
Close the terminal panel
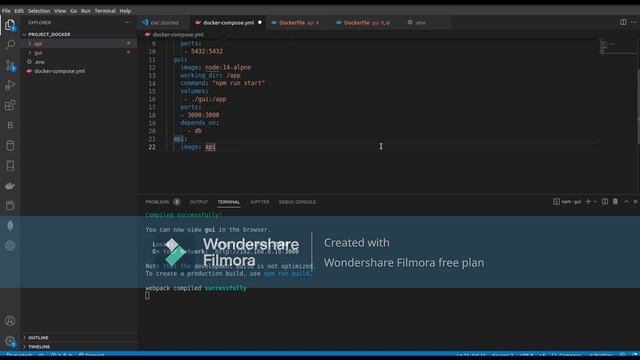pyautogui.click(x=635, y=202)
